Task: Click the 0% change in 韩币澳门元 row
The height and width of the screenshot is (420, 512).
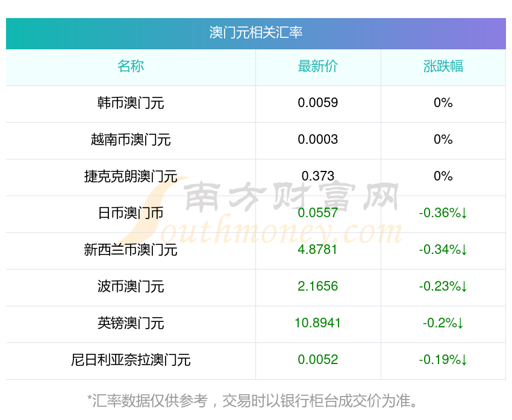Action: (443, 103)
